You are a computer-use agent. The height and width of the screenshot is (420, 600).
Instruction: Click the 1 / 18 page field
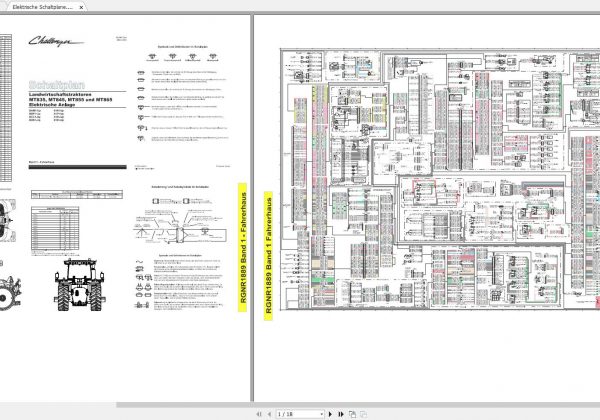pyautogui.click(x=298, y=414)
